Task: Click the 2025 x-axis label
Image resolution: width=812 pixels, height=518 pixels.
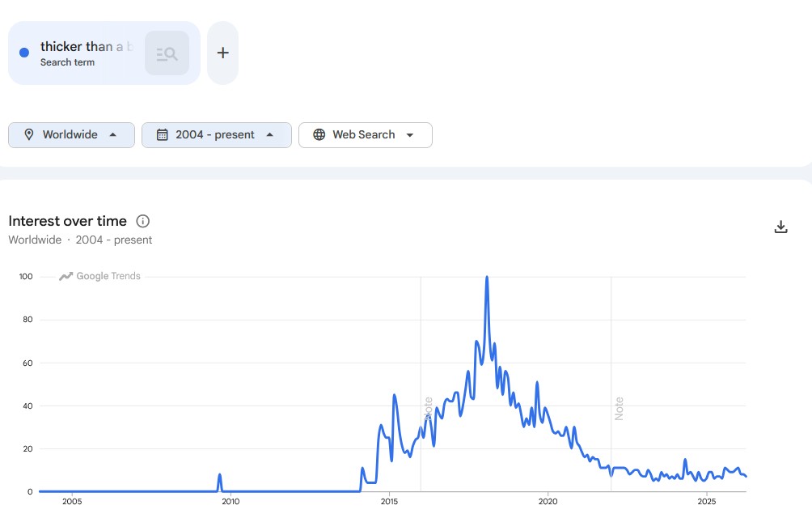Action: [x=707, y=502]
